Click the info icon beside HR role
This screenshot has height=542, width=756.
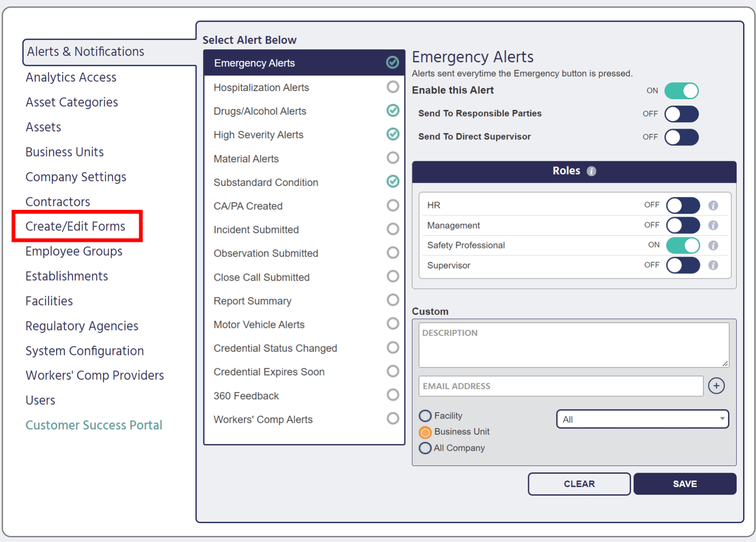pos(713,205)
